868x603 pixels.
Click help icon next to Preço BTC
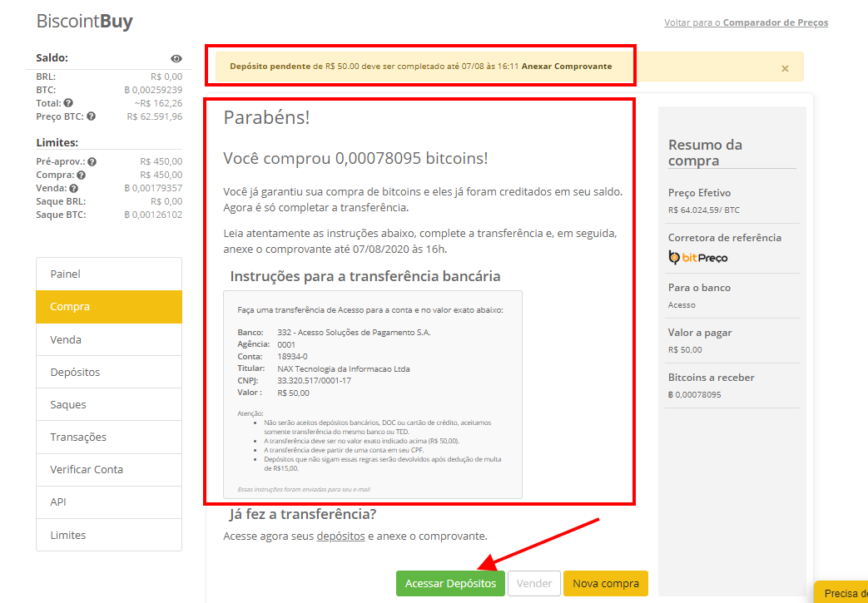point(91,116)
